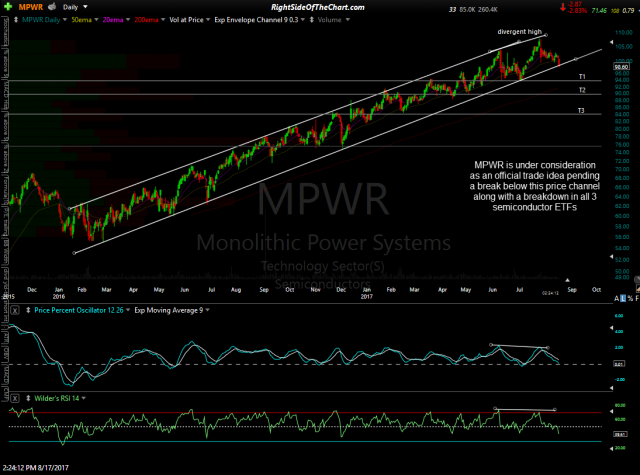The image size is (640, 475).
Task: Open Exp Envelope Channel 9 0.3 dropdown arrow
Action: [x=303, y=20]
